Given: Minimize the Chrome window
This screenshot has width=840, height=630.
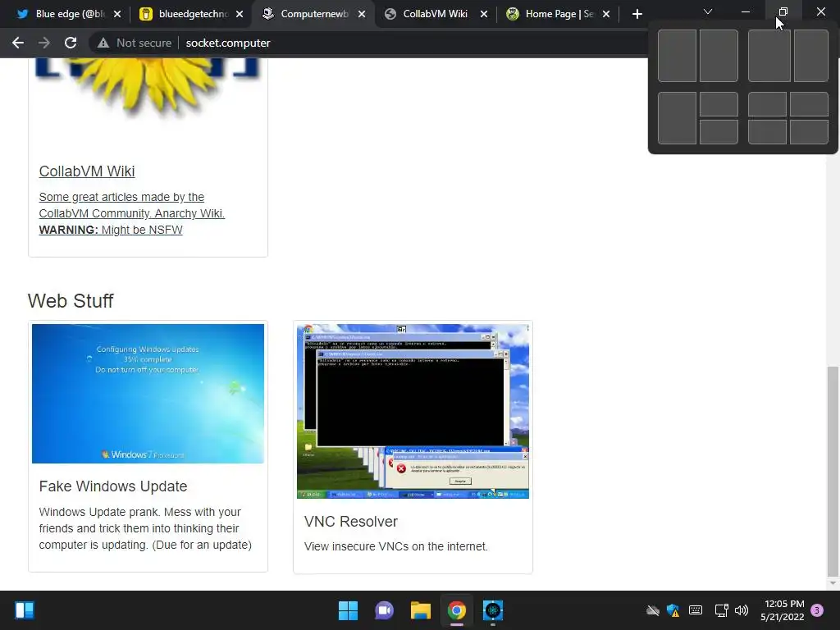Looking at the screenshot, I should coord(745,11).
